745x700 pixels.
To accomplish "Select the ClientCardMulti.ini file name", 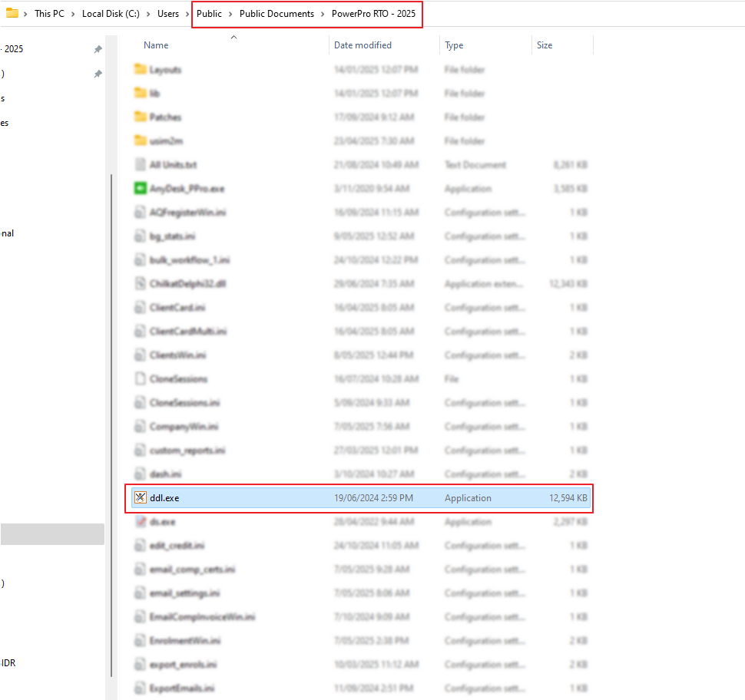I will (x=188, y=331).
